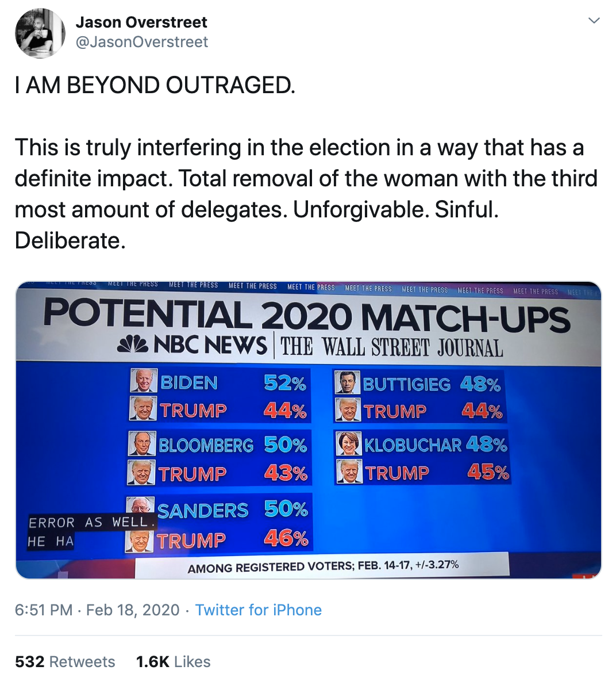Click the Trump headshot below Klobuchar
This screenshot has width=616, height=674.
pyautogui.click(x=349, y=472)
